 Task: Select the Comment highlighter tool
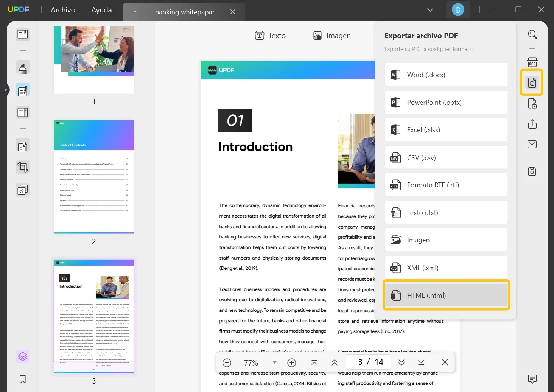pyautogui.click(x=23, y=68)
